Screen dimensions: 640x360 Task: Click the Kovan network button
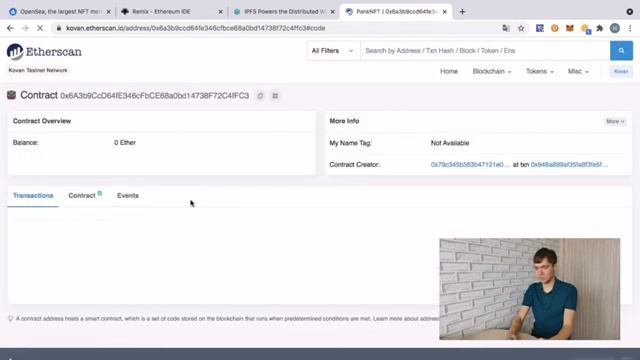(621, 71)
